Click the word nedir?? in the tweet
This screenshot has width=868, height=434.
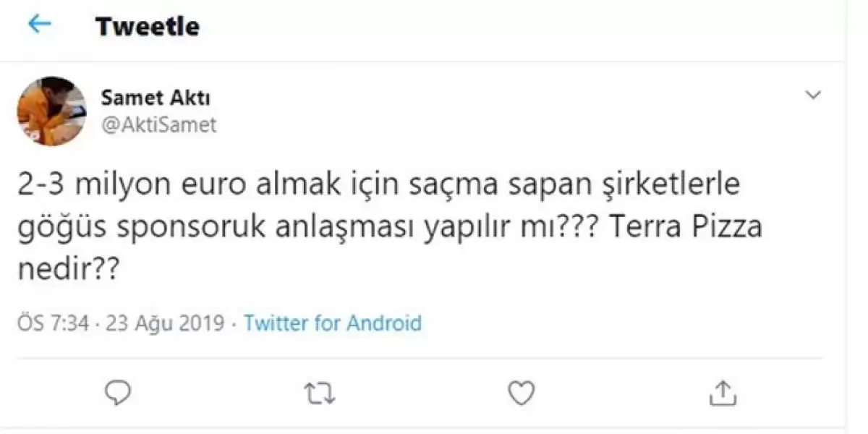tap(67, 271)
